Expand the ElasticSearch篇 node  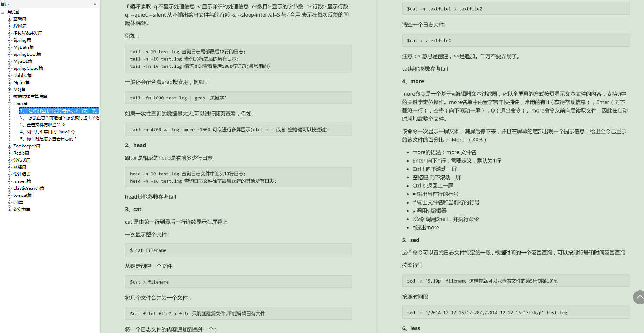10,188
